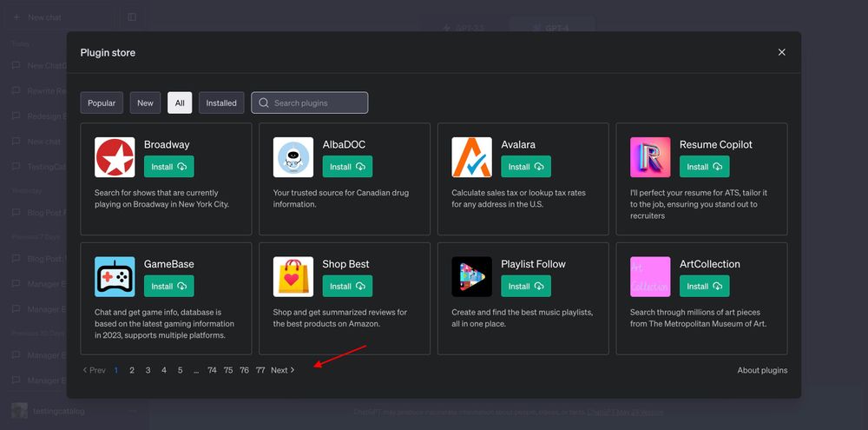Click the Avalara orange logo icon

471,157
